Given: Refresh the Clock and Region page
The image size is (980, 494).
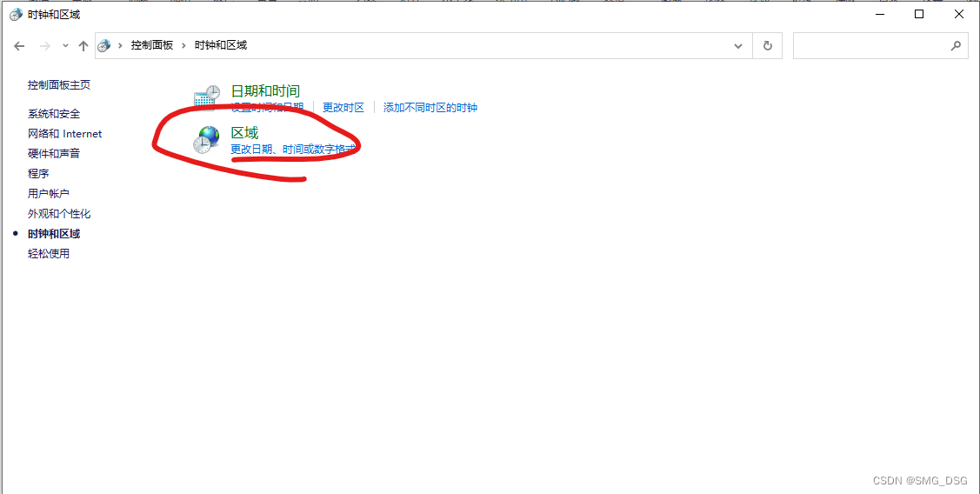Looking at the screenshot, I should 768,45.
